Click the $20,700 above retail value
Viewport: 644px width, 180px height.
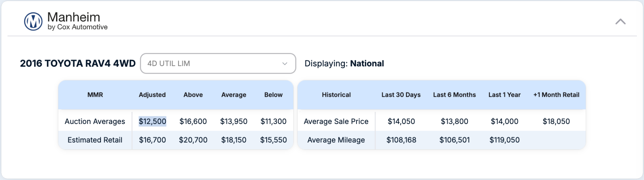coord(193,140)
